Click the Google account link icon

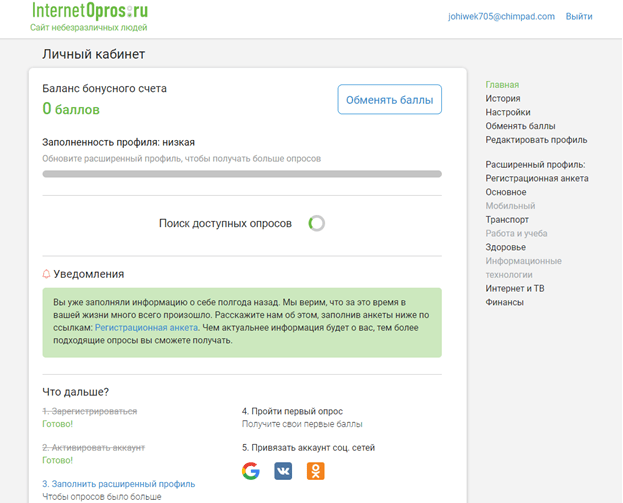point(251,471)
